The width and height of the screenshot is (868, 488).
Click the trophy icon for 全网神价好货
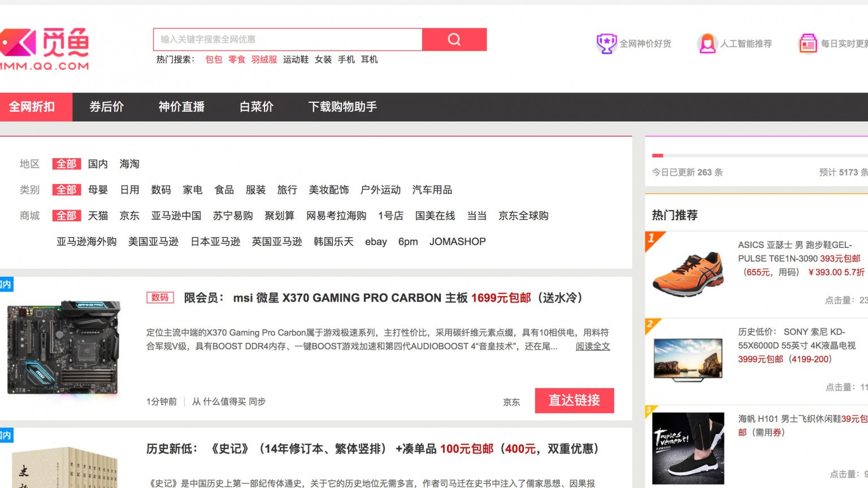click(606, 43)
